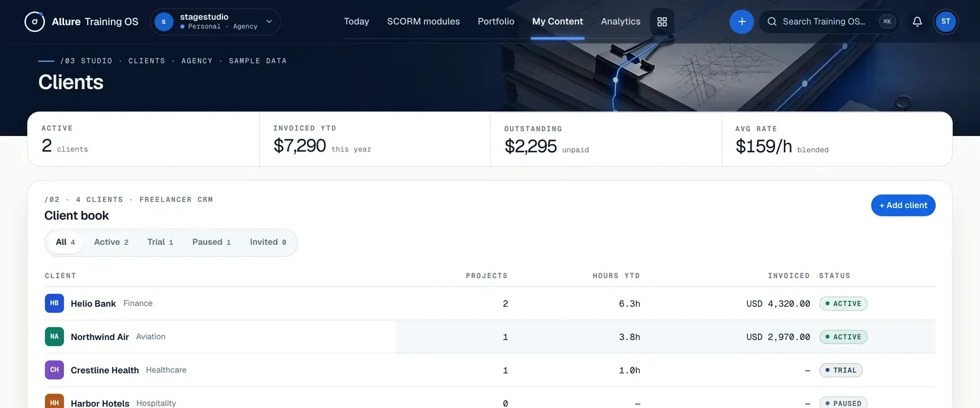Focus the Search Training OS field
Viewport: 980px width, 408px height.
[829, 22]
